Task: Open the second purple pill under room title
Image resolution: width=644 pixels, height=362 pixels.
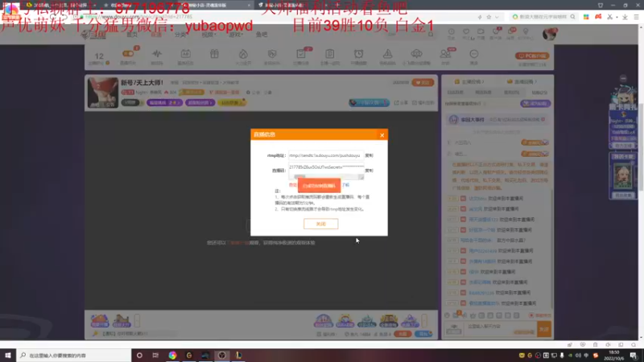Action: [200, 103]
